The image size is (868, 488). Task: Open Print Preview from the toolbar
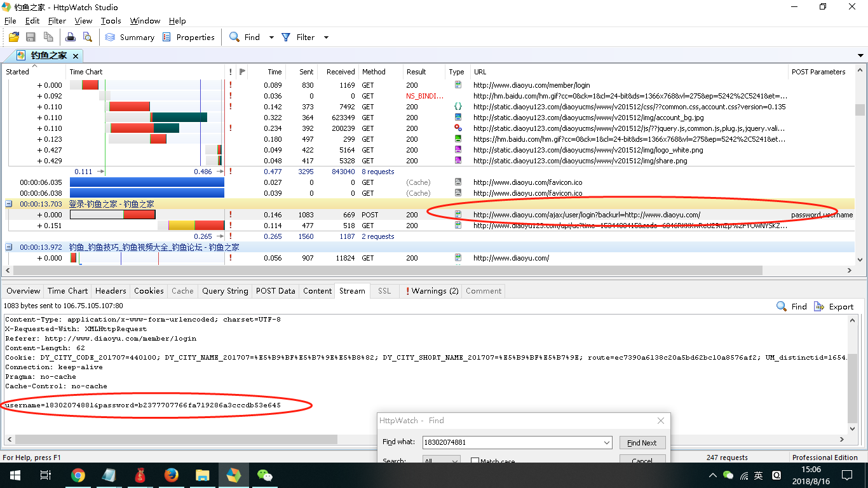point(87,37)
